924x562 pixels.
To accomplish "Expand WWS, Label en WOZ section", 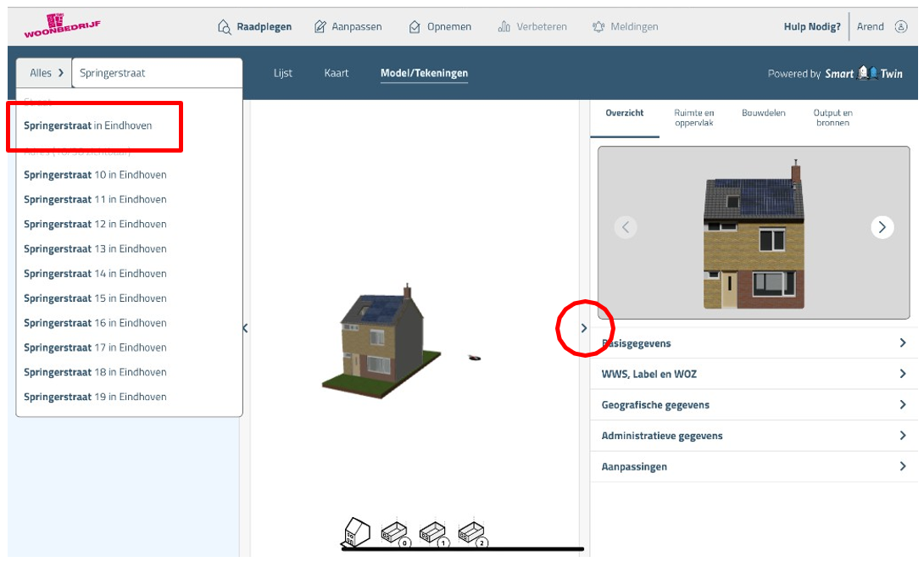I will [754, 374].
